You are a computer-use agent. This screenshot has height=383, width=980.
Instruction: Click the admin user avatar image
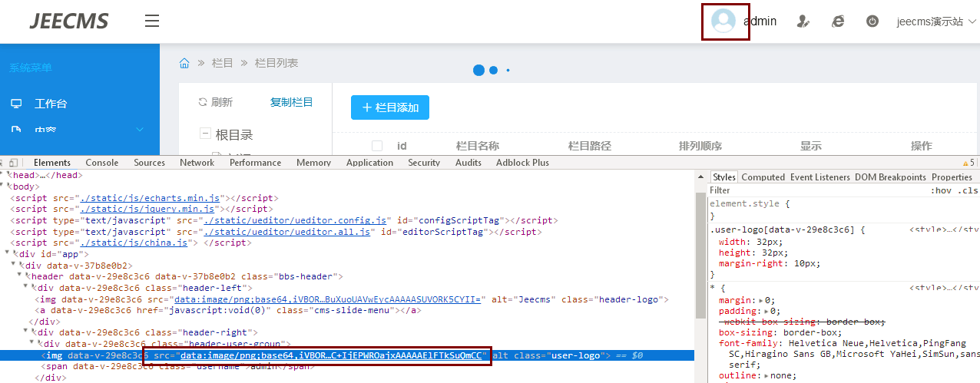click(x=723, y=21)
